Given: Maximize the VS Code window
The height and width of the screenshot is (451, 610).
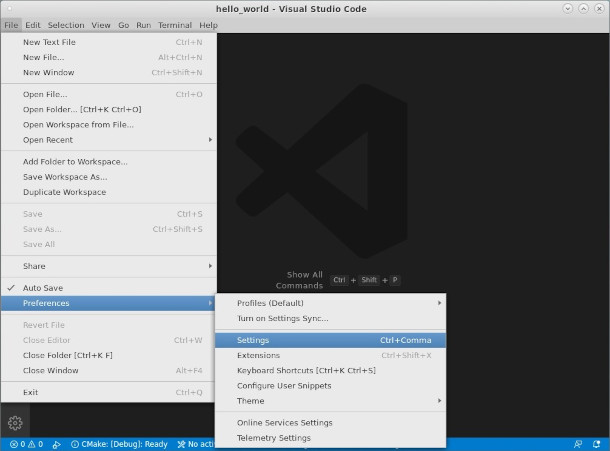Looking at the screenshot, I should [584, 9].
